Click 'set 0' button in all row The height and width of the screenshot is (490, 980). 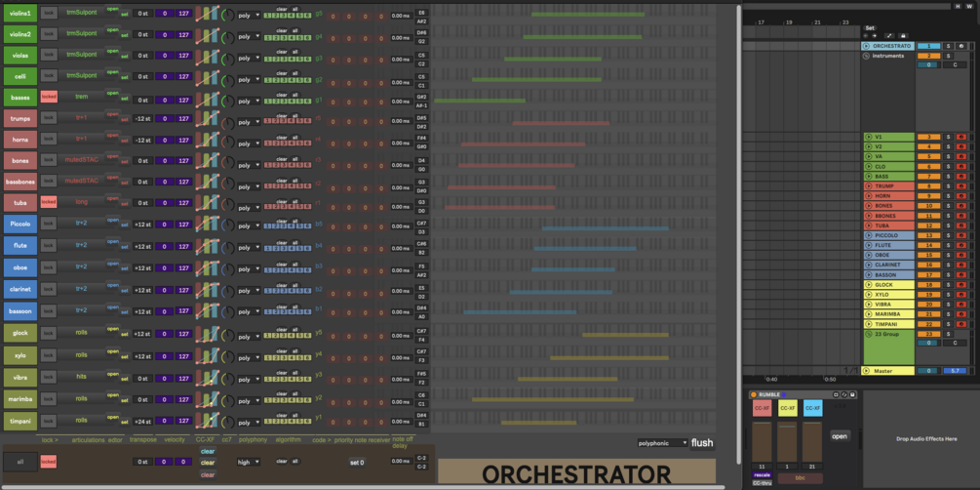pos(357,463)
